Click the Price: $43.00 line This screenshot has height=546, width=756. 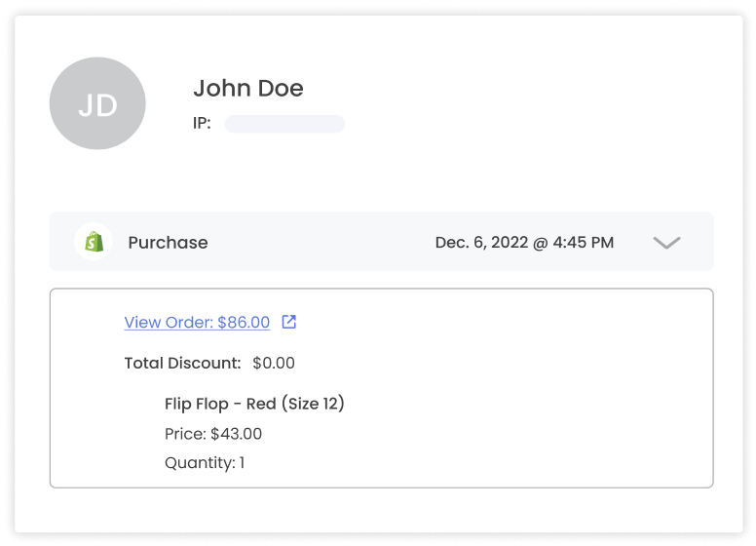[x=213, y=434]
